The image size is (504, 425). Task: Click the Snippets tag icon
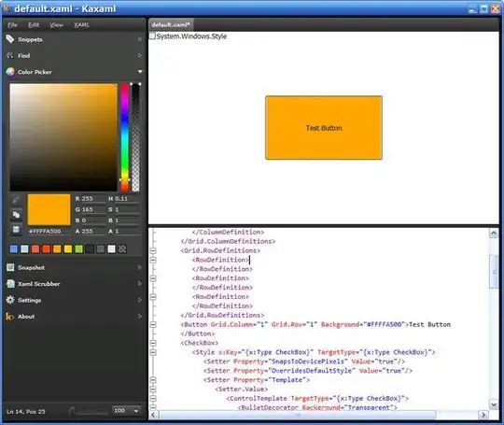pos(10,39)
